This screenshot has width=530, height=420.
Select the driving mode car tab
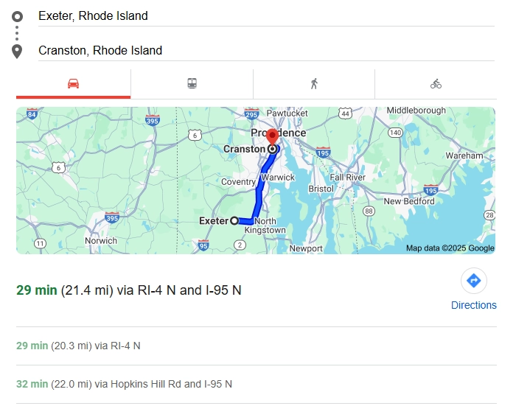[73, 84]
